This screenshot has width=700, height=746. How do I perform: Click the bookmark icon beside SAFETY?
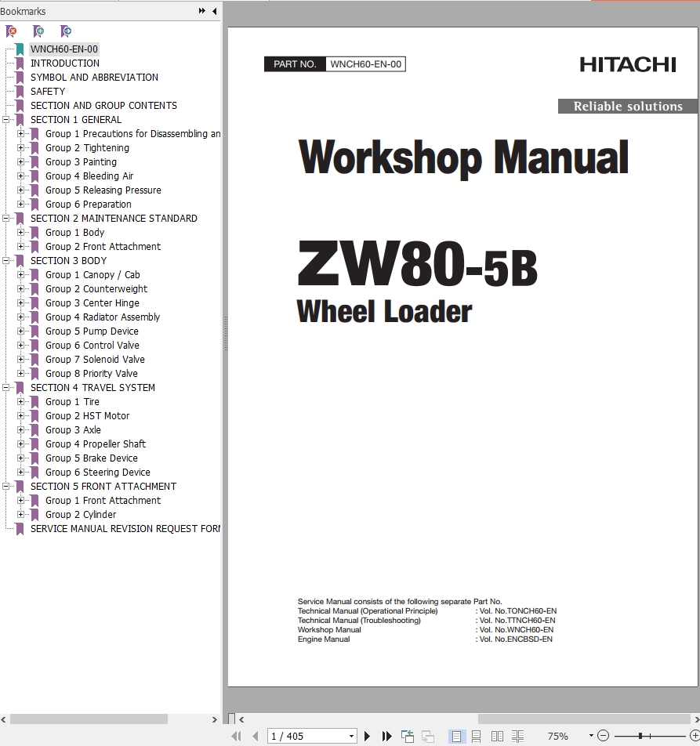pos(20,92)
